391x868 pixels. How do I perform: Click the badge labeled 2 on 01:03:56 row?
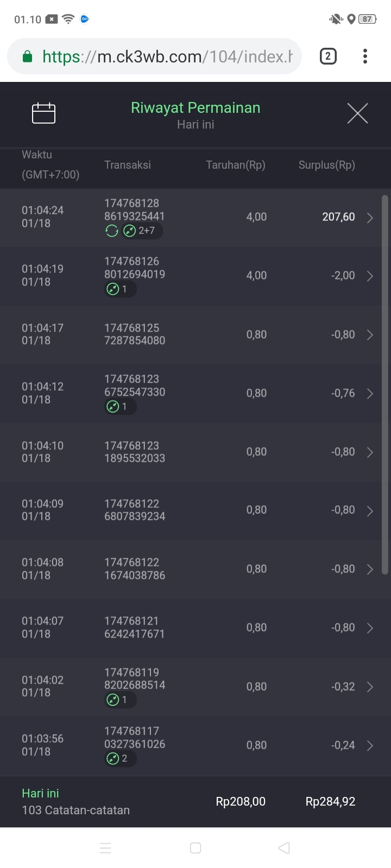pyautogui.click(x=119, y=758)
